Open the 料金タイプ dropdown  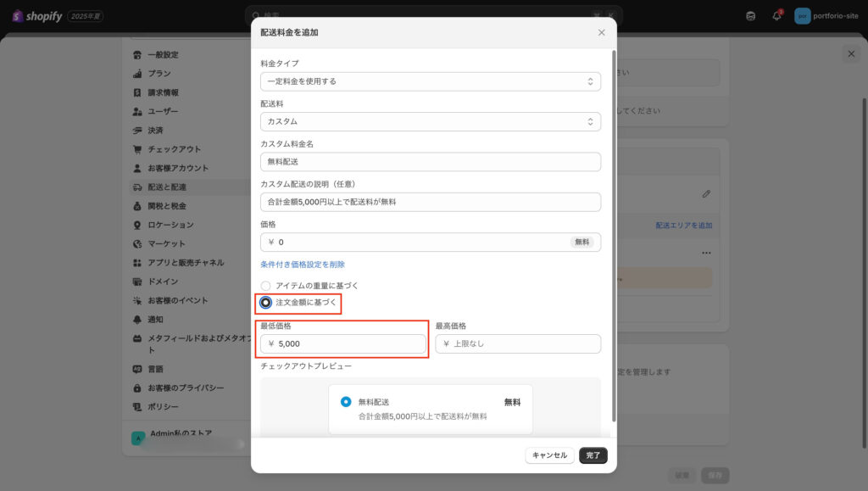click(431, 81)
